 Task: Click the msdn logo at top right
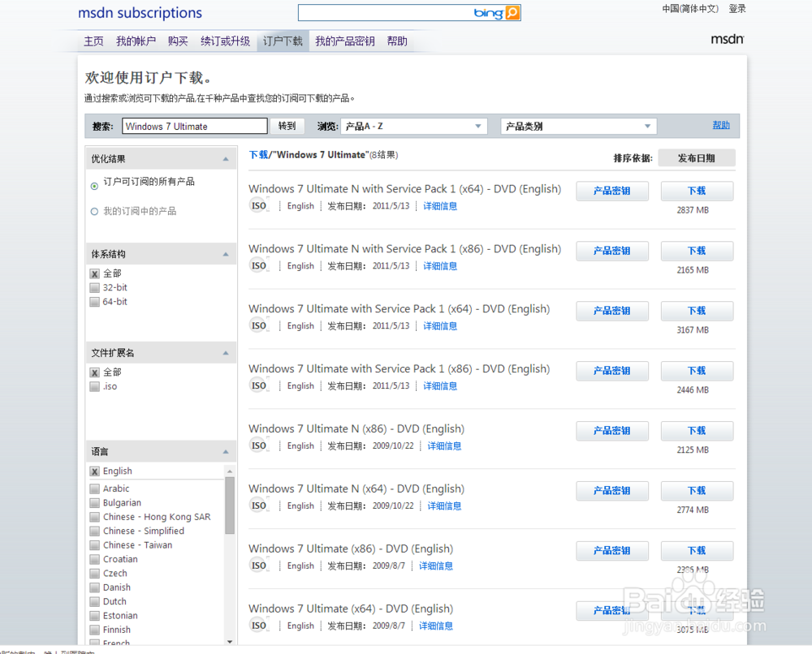pos(727,39)
